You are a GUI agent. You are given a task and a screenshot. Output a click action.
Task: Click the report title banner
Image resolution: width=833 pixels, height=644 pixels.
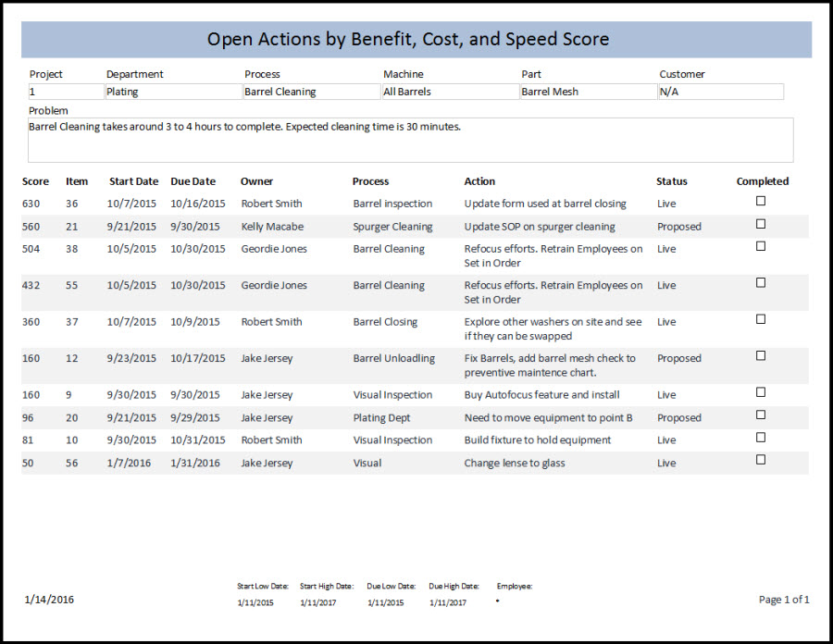tap(416, 40)
